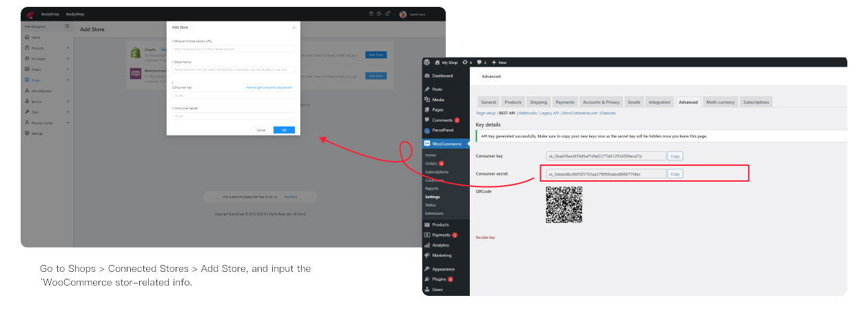The image size is (868, 320).
Task: Open How to get consumer key/secret link
Action: (x=269, y=88)
